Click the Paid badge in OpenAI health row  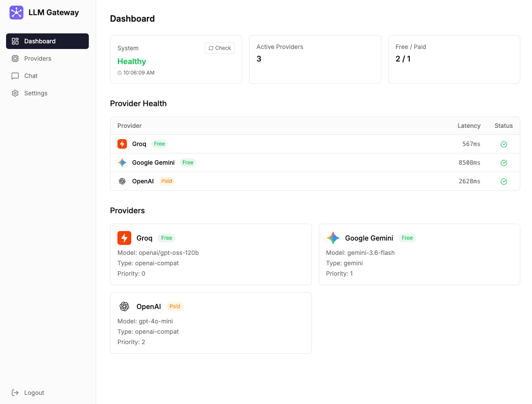pyautogui.click(x=167, y=181)
